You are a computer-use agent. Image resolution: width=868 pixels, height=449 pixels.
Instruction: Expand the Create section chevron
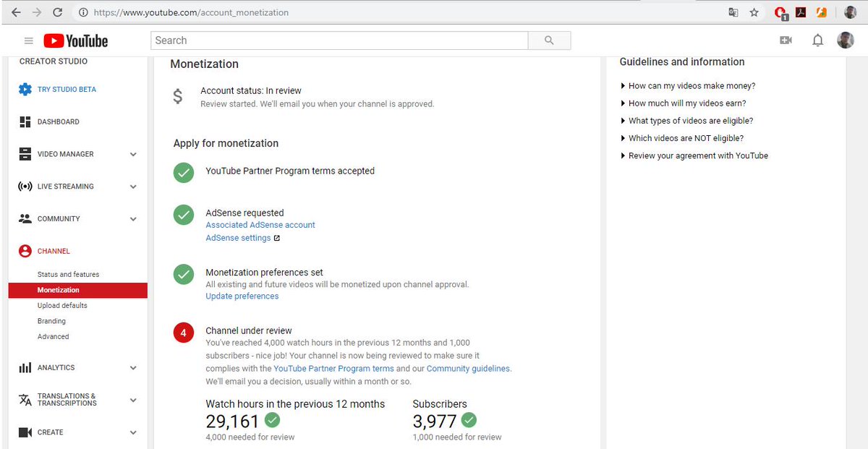(x=133, y=432)
